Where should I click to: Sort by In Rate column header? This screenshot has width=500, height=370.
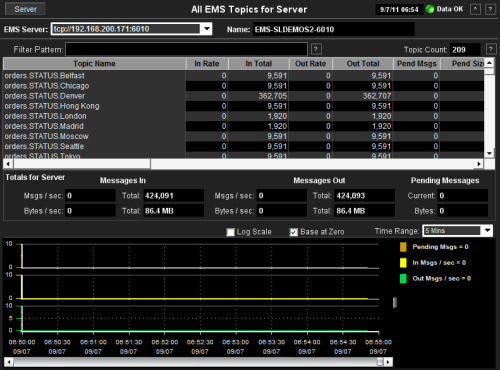[207, 63]
